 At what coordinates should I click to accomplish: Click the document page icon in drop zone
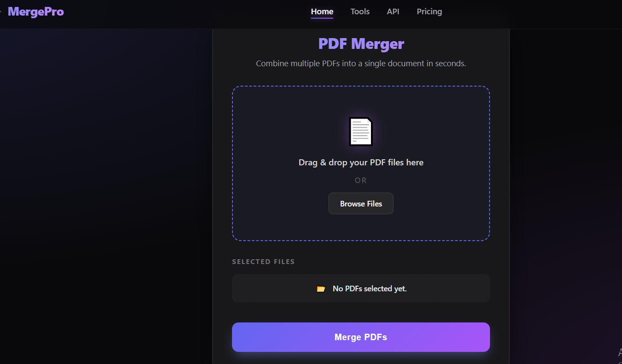(x=361, y=132)
